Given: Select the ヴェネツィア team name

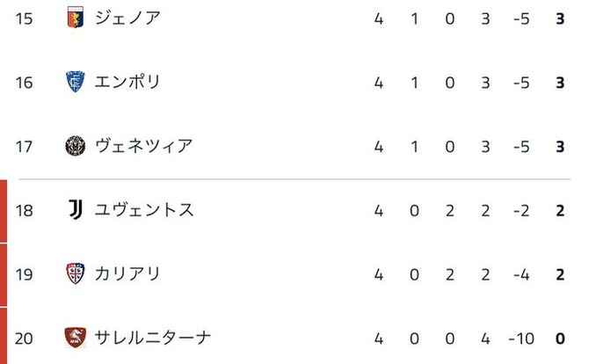Looking at the screenshot, I should point(142,146).
